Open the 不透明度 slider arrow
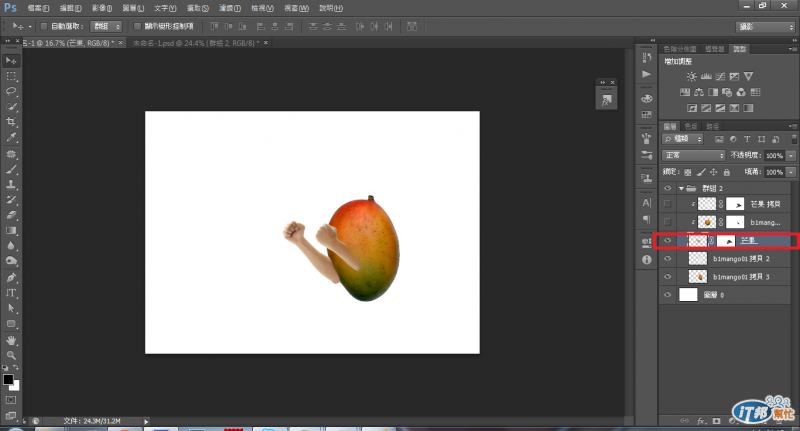Screen dimensions: 800x431 (x=791, y=156)
